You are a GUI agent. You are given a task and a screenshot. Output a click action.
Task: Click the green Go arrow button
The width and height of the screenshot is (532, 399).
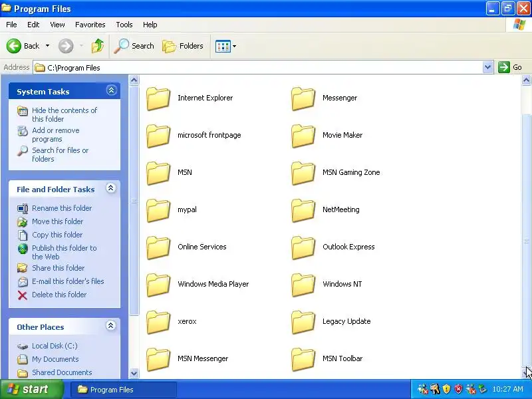pyautogui.click(x=504, y=67)
